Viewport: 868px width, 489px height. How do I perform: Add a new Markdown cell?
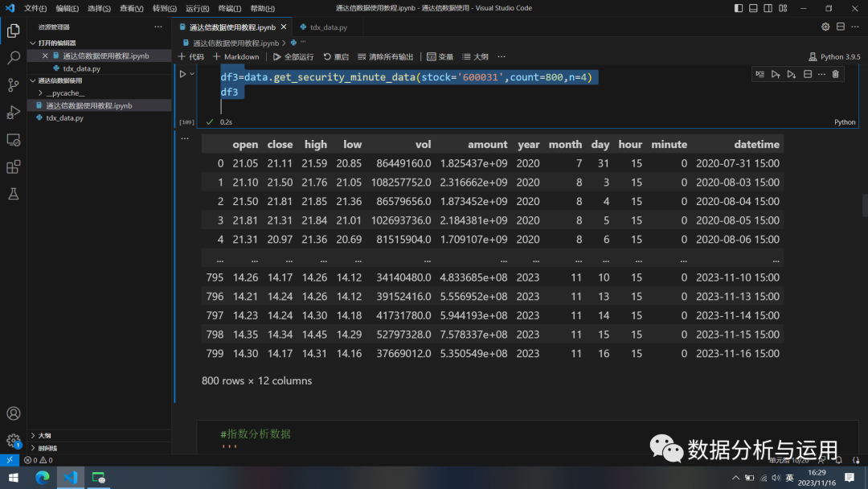(x=235, y=56)
